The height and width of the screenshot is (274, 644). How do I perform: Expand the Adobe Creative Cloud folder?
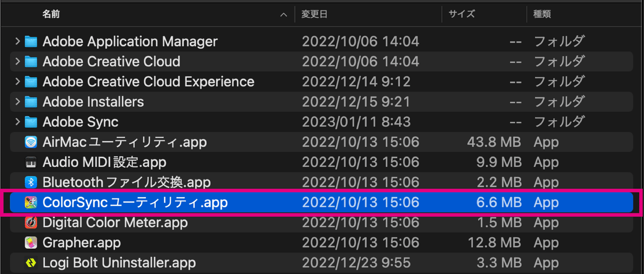pyautogui.click(x=18, y=62)
